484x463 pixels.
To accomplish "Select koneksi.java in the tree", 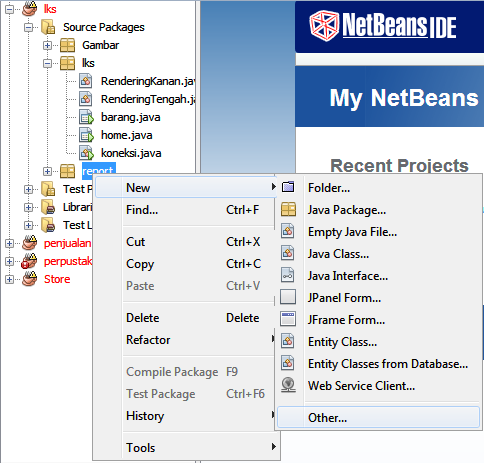I will [x=131, y=153].
